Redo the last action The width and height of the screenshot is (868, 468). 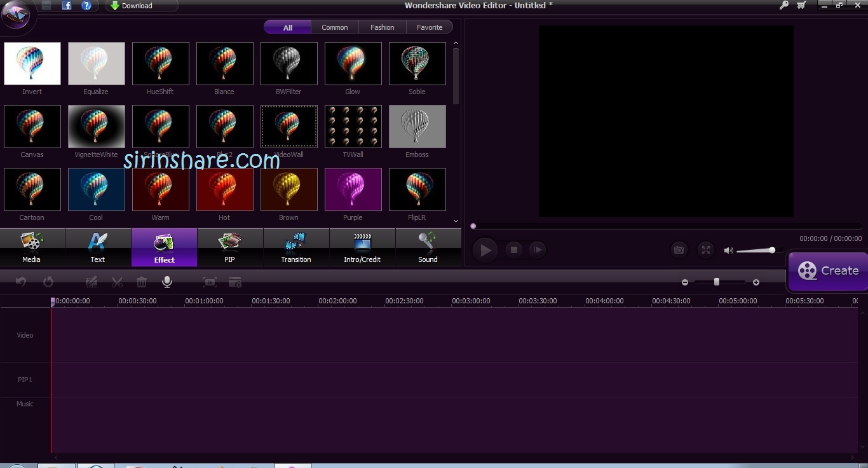(48, 282)
